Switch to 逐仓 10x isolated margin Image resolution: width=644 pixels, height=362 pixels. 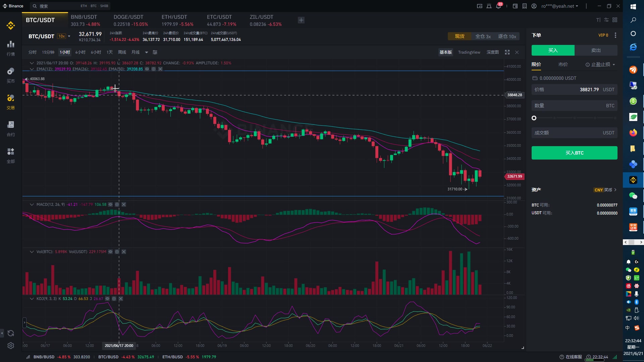tap(507, 36)
